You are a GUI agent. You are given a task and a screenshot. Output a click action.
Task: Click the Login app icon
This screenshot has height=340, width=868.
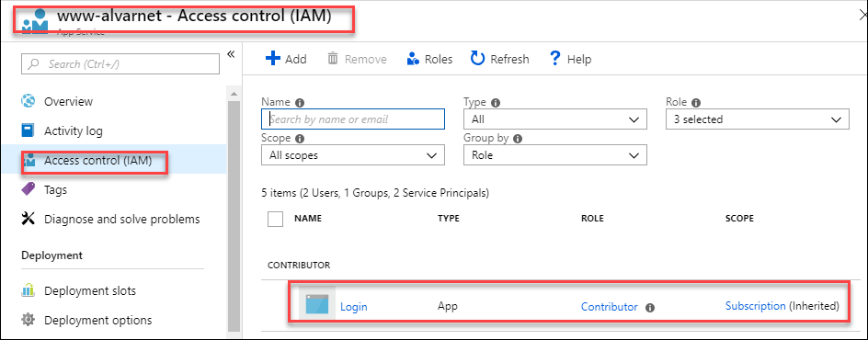[316, 303]
